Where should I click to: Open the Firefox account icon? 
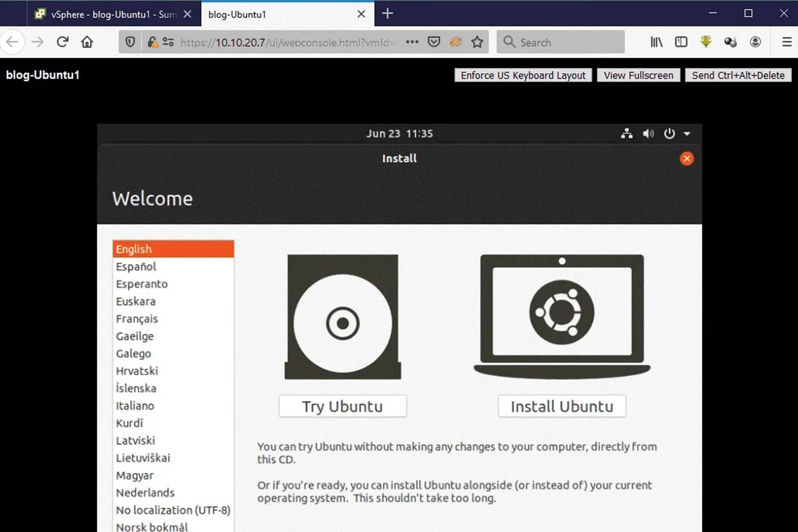tap(755, 42)
